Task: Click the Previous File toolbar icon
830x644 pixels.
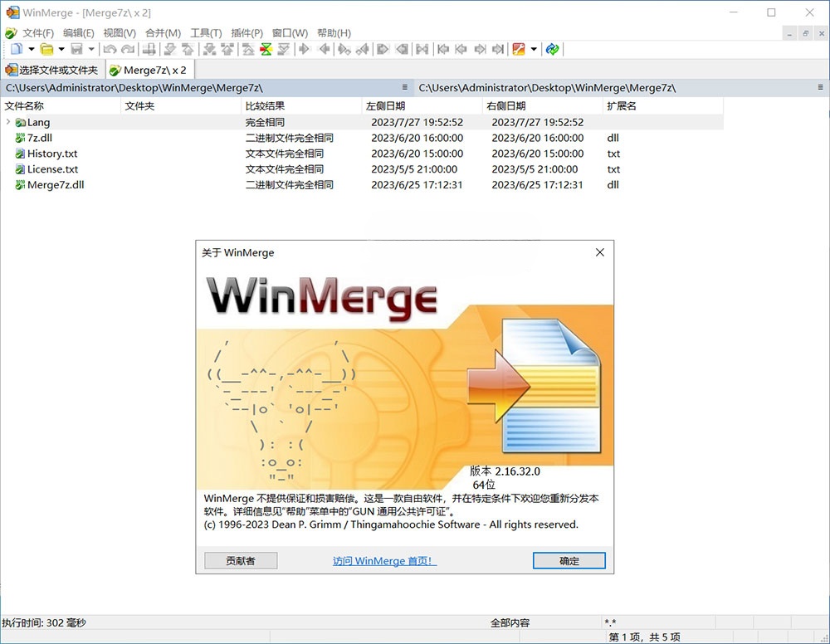Action: point(461,49)
